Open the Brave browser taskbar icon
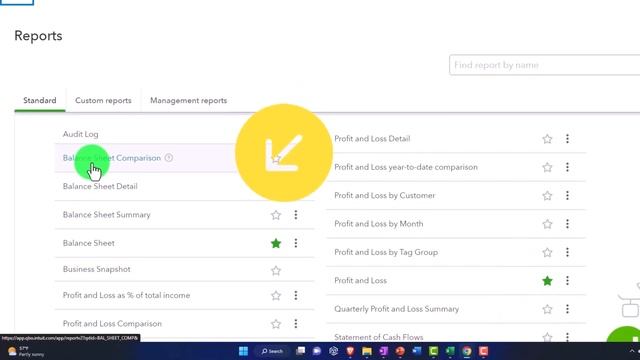This screenshot has height=360, width=640. pyautogui.click(x=350, y=351)
